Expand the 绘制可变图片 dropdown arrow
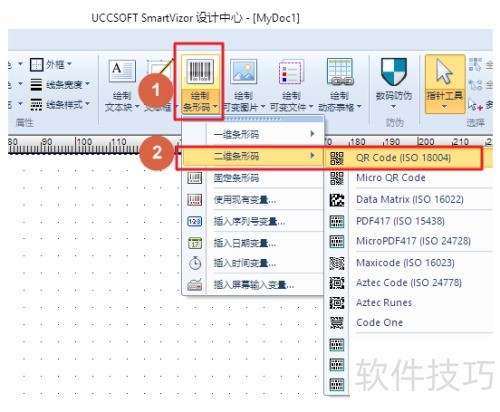 point(263,107)
